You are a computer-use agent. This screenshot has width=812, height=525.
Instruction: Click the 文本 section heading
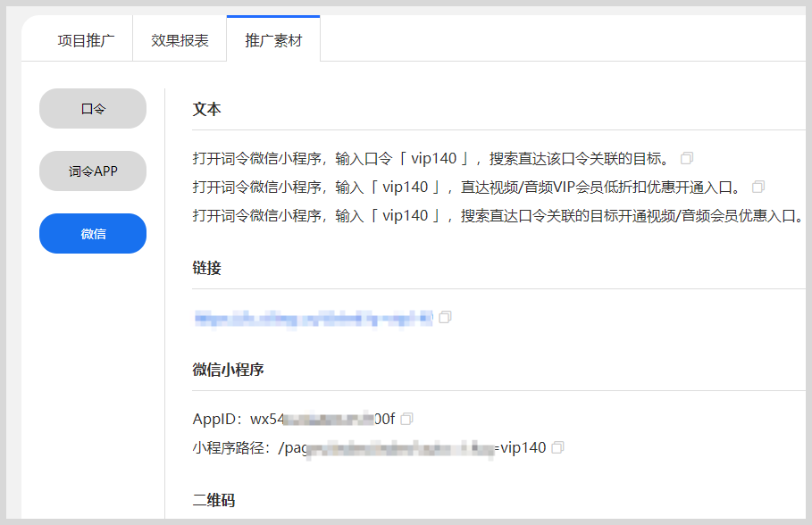pyautogui.click(x=206, y=108)
